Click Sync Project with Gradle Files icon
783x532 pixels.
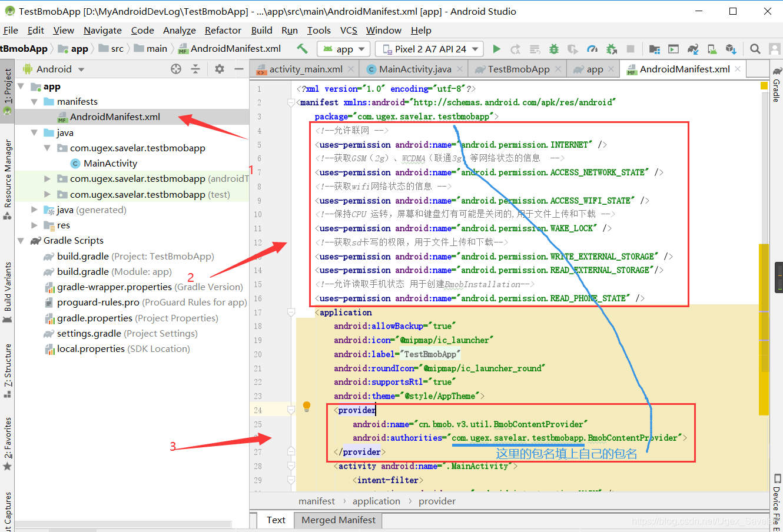point(693,49)
